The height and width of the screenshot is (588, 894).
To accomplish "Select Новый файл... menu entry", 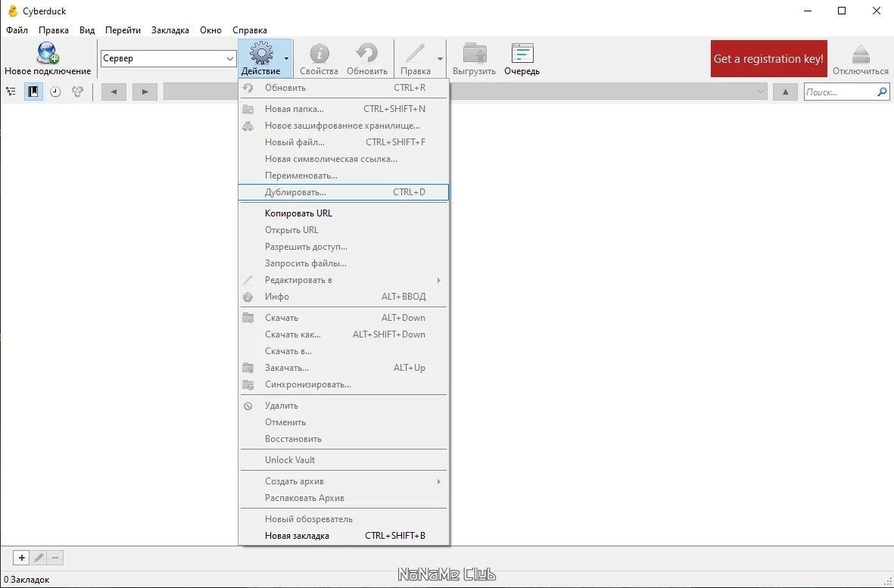I will (x=343, y=142).
